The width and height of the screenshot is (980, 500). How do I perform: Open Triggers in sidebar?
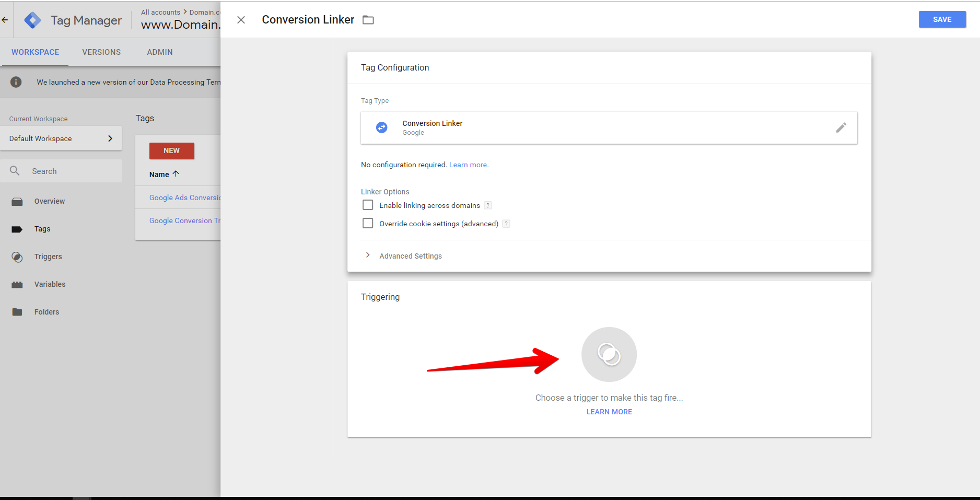pyautogui.click(x=48, y=257)
